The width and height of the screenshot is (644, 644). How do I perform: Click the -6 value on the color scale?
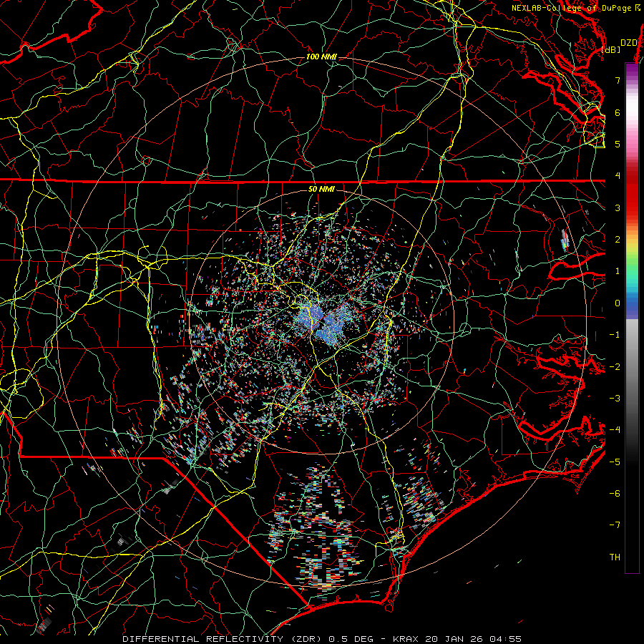615,494
